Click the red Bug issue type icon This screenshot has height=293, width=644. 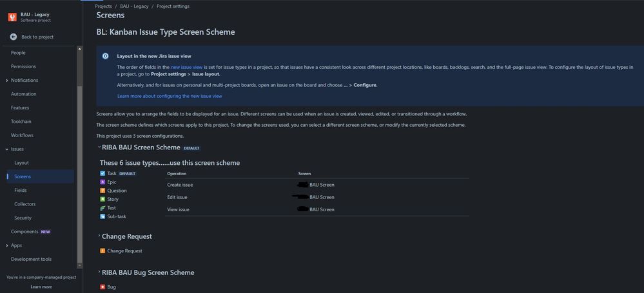(x=102, y=287)
